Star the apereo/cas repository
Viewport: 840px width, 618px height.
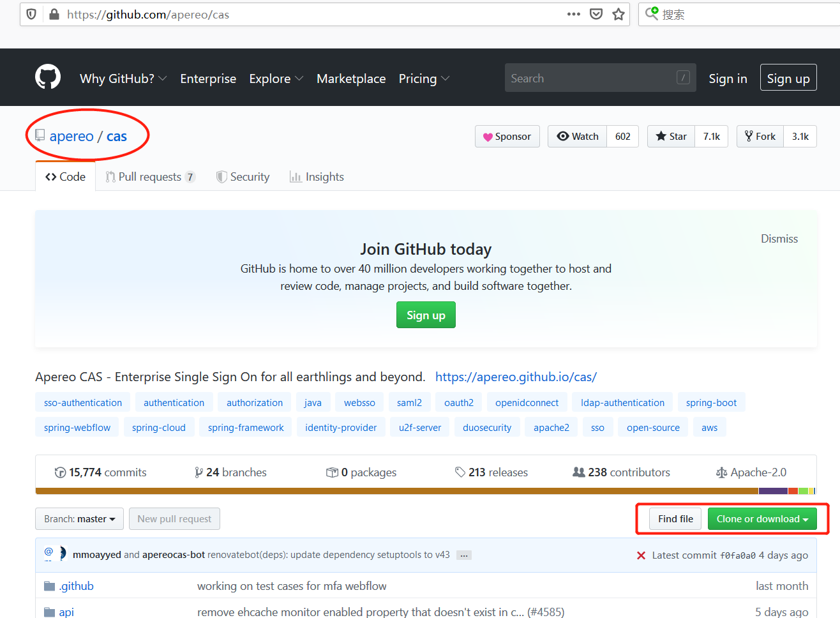(671, 137)
